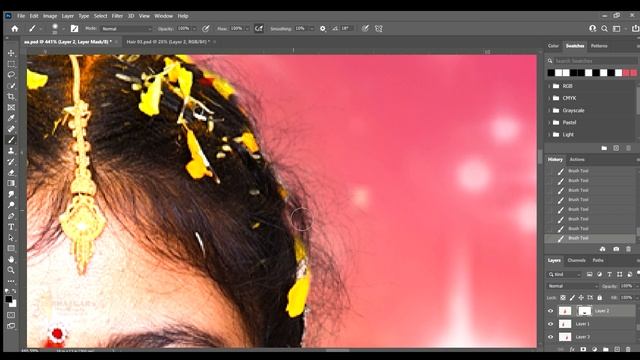The width and height of the screenshot is (640, 360).
Task: Select the Clone Stamp tool
Action: point(11,151)
